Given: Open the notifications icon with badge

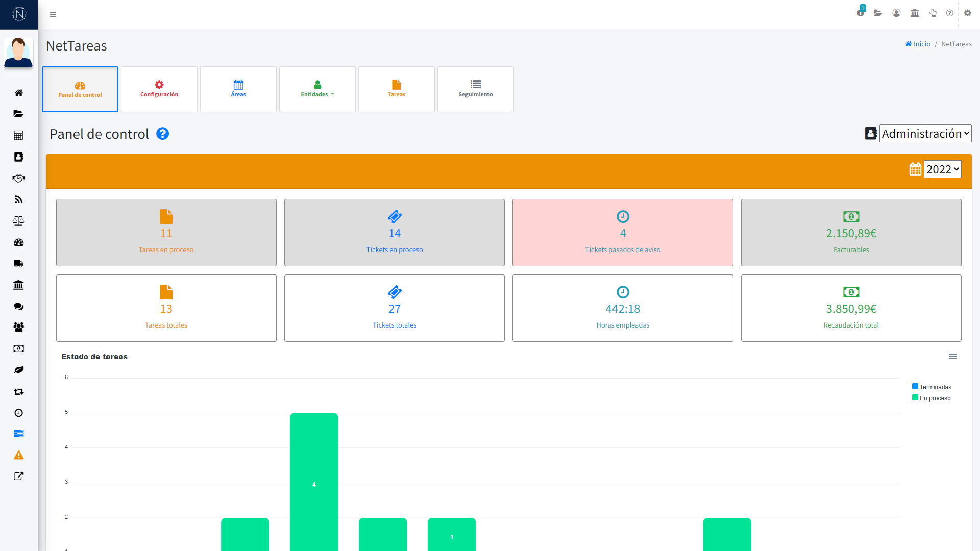Looking at the screenshot, I should point(861,13).
